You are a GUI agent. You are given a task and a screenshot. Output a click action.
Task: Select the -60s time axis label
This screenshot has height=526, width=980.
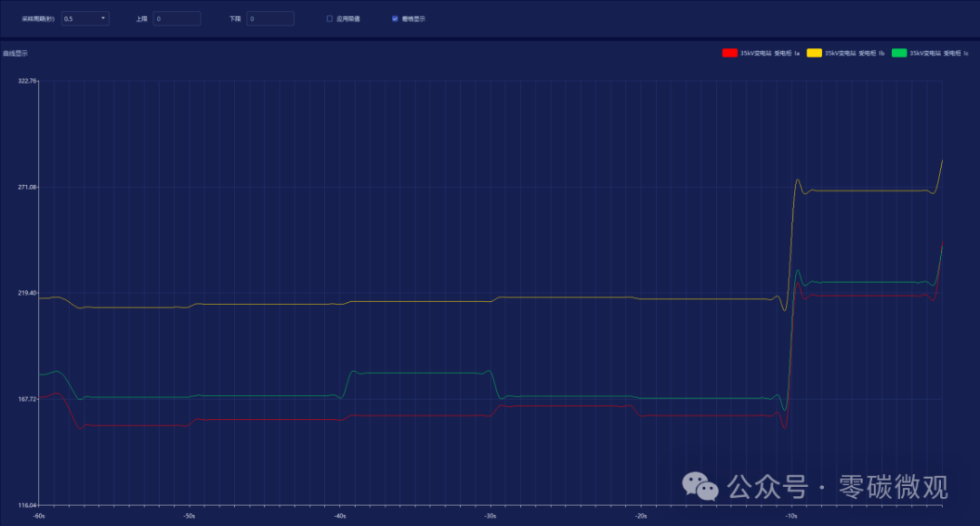click(39, 516)
